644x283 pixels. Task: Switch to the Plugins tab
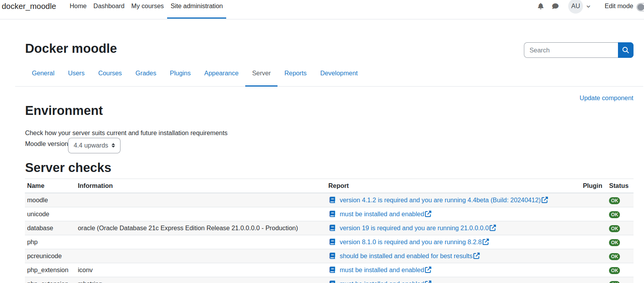pyautogui.click(x=180, y=73)
